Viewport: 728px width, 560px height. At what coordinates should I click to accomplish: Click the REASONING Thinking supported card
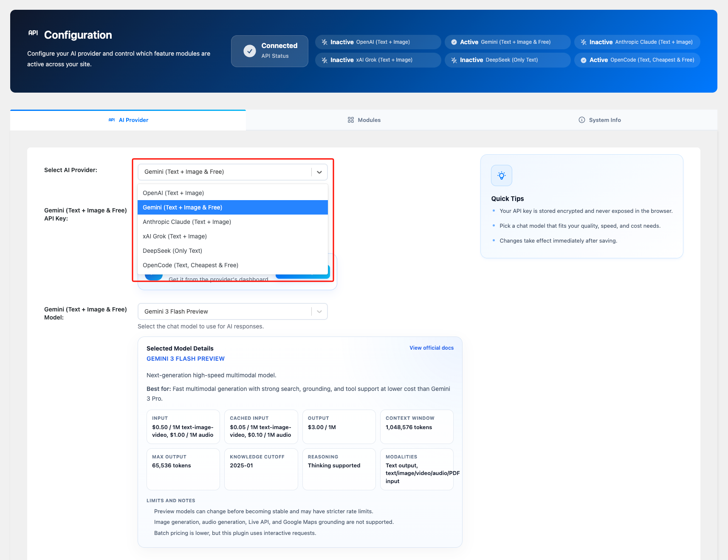339,469
